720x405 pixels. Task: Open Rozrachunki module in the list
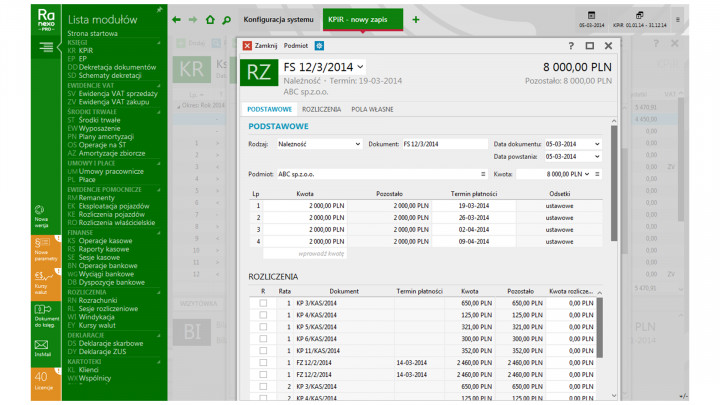98,298
